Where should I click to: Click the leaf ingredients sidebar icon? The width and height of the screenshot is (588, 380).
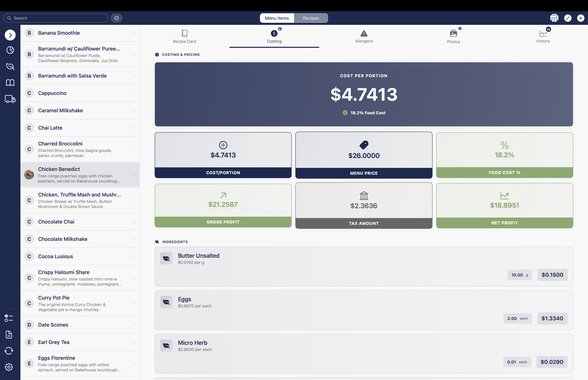coord(10,66)
